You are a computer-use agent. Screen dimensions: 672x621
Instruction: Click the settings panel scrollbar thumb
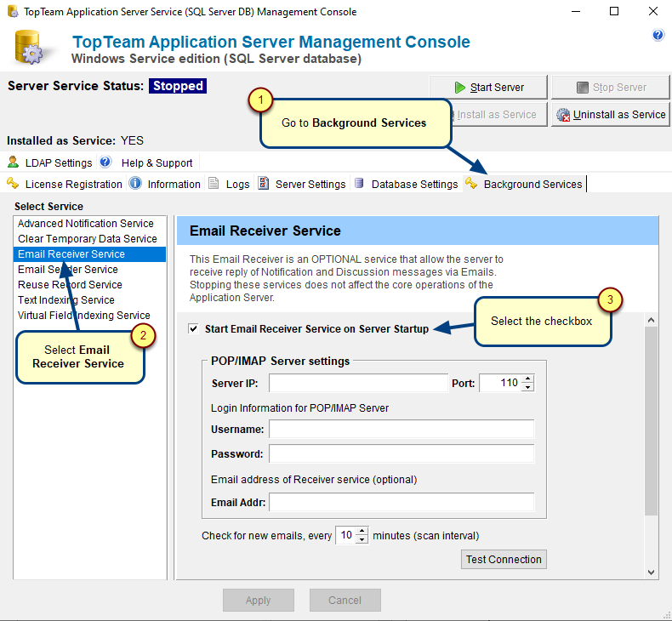tap(651, 421)
